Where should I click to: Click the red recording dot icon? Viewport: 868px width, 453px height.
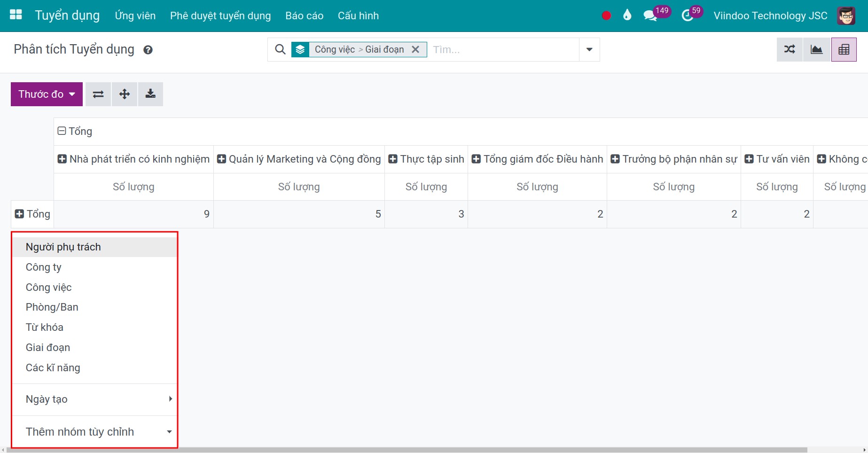click(x=606, y=16)
